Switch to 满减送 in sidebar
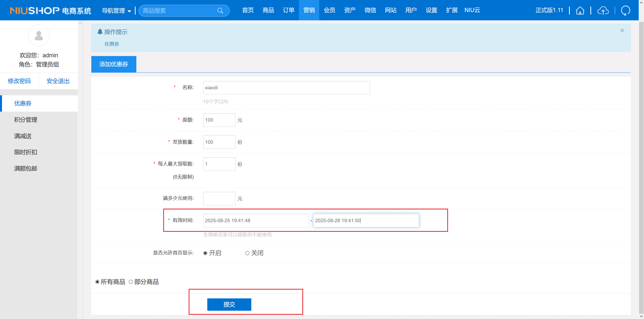The width and height of the screenshot is (644, 319). (23, 136)
